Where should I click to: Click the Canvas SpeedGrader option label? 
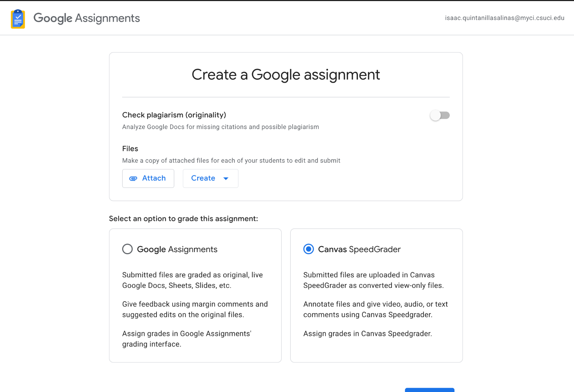pos(359,249)
